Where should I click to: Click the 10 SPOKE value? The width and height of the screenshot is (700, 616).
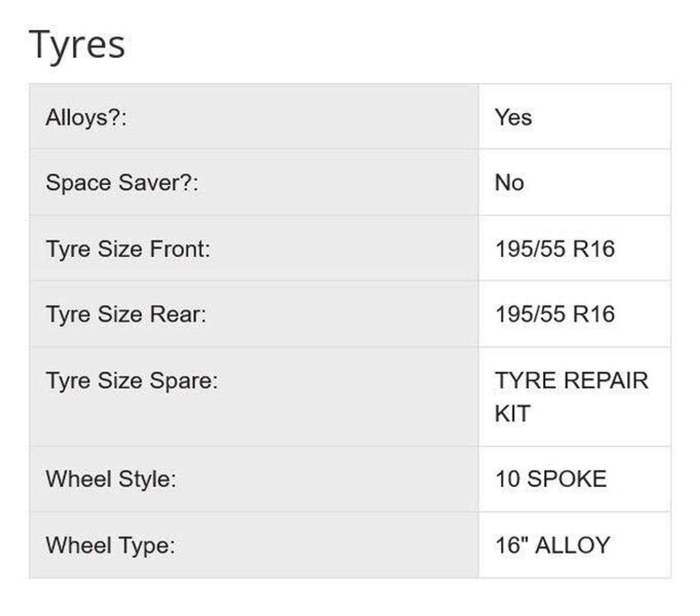click(x=551, y=479)
